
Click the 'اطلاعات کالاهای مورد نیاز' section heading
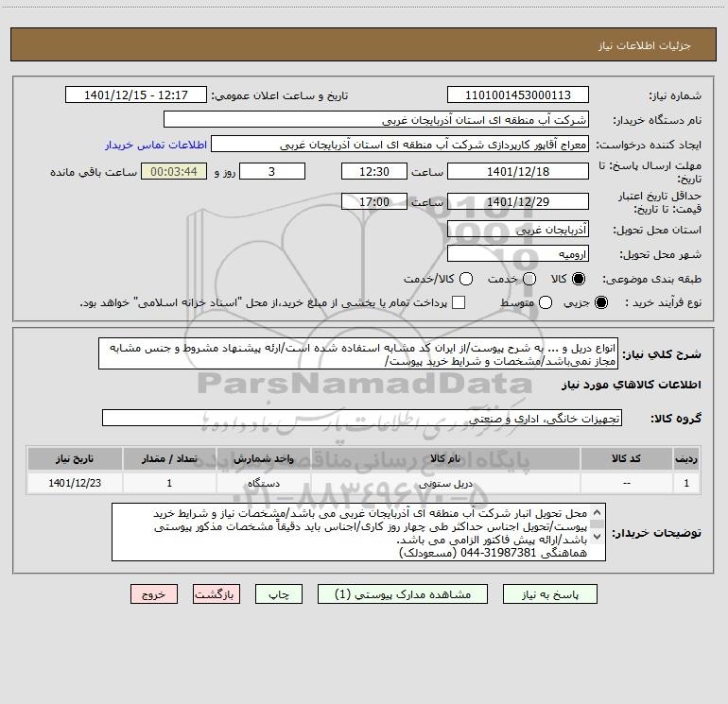coord(632,385)
